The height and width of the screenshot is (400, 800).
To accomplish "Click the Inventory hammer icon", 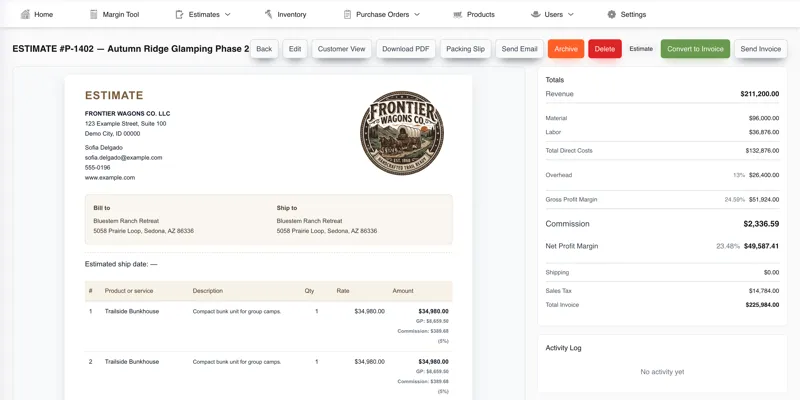I will tap(268, 14).
